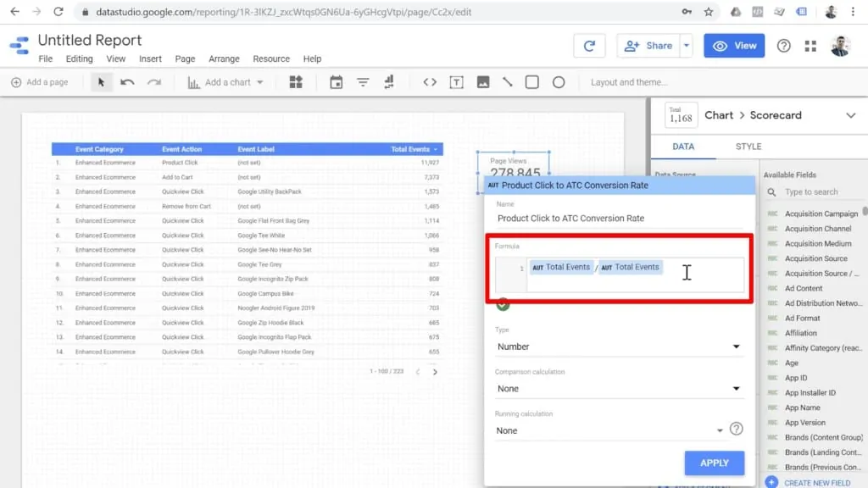Add an image to the canvas
868x488 pixels.
coord(484,81)
